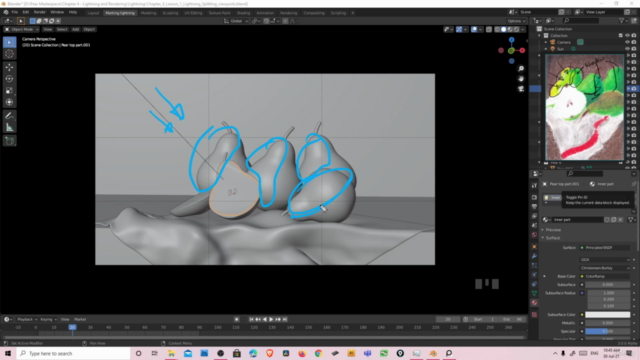The image size is (640, 360).
Task: Switch to wireframe viewport shading
Action: 497,29
